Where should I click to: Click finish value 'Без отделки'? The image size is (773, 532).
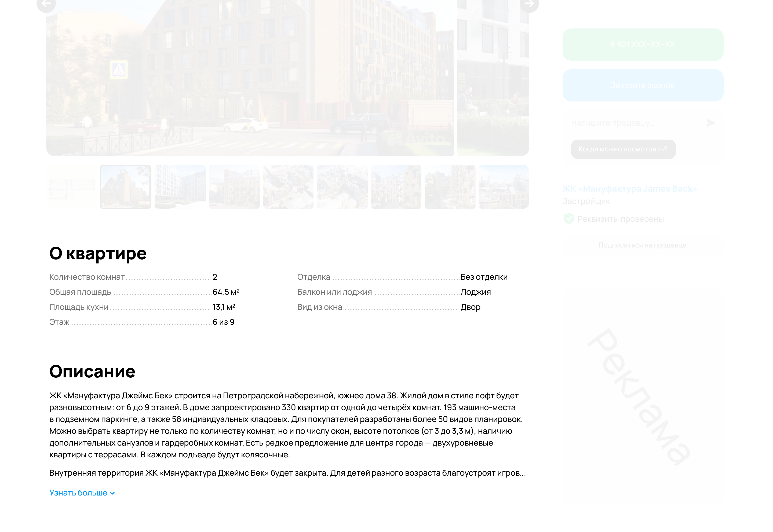484,277
